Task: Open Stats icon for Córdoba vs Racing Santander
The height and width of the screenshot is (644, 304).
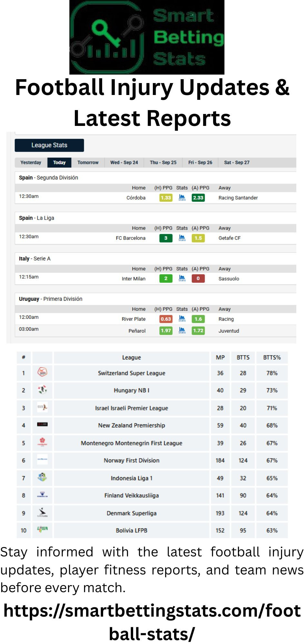Action: tap(182, 197)
